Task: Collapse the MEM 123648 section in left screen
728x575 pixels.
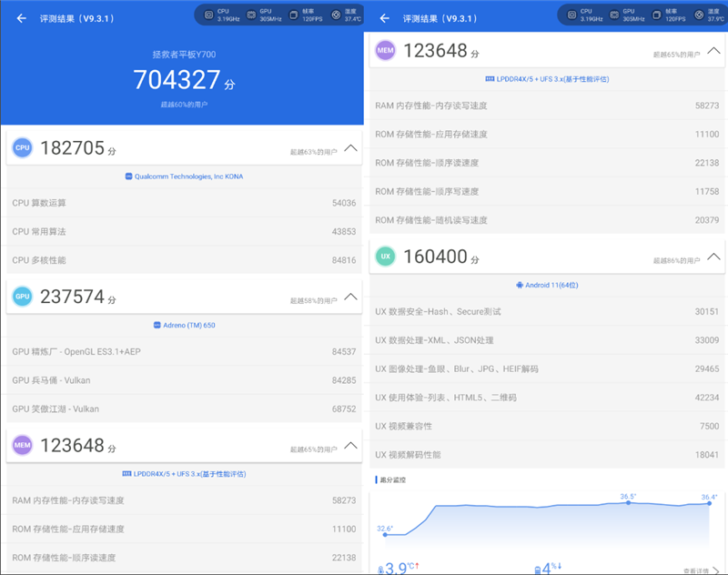Action: click(x=350, y=446)
